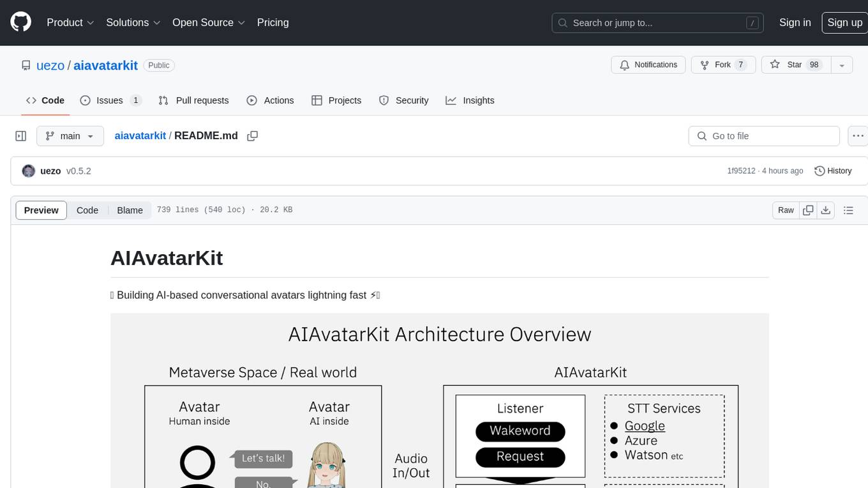This screenshot has width=868, height=488.
Task: Open the main branch selector
Action: [70, 136]
